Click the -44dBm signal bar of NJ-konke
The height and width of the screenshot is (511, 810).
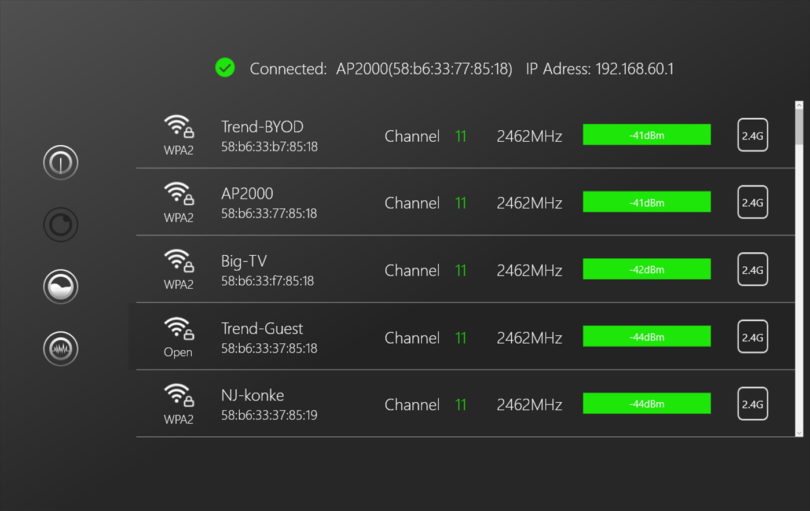click(x=646, y=404)
